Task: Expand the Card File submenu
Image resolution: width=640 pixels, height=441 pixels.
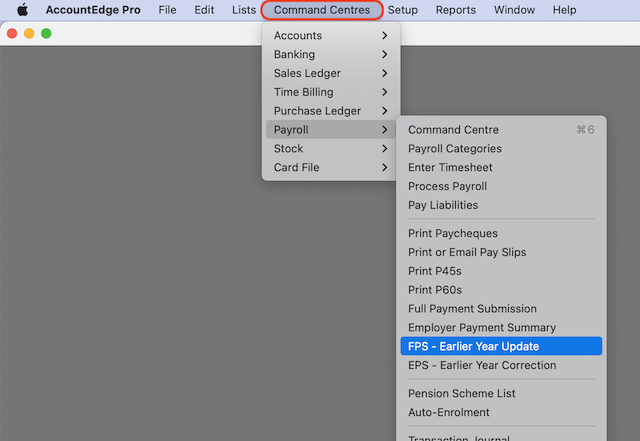Action: pos(331,167)
